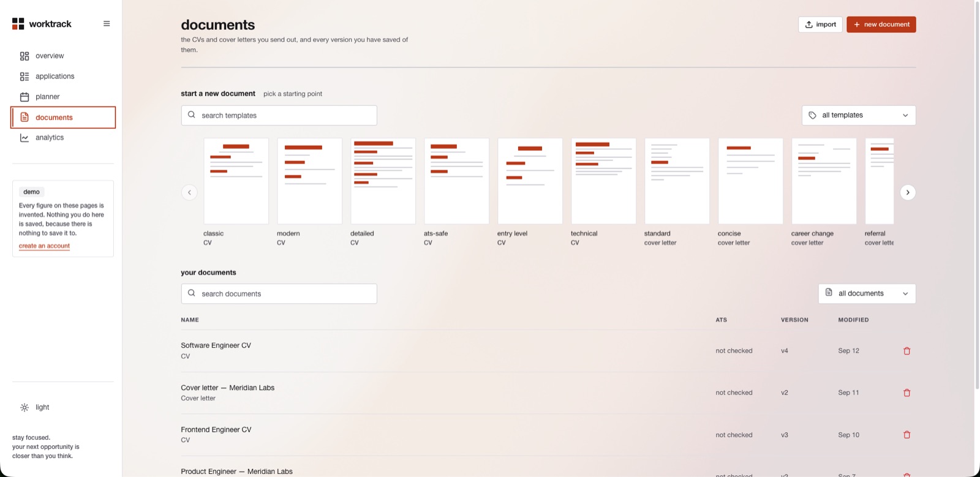This screenshot has width=980, height=477.
Task: Choose the technical CV template
Action: point(603,192)
